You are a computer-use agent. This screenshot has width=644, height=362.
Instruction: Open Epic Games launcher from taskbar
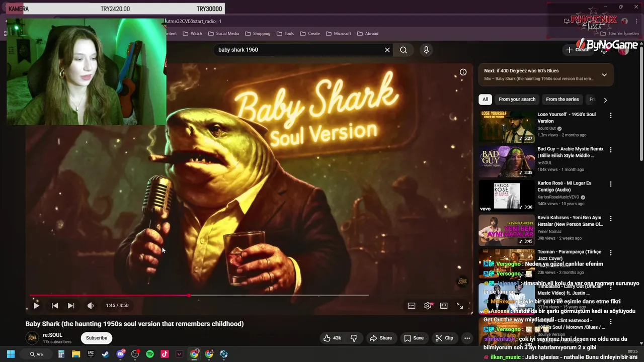point(91,354)
